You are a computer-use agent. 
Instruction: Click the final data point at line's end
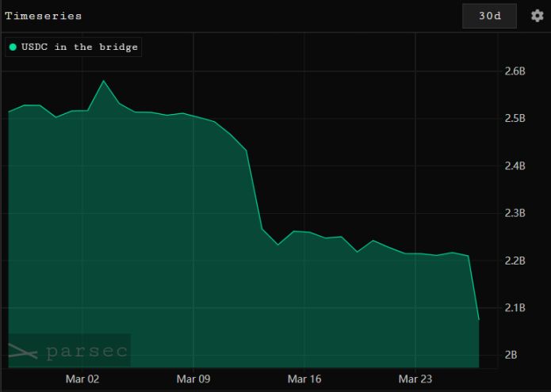479,319
